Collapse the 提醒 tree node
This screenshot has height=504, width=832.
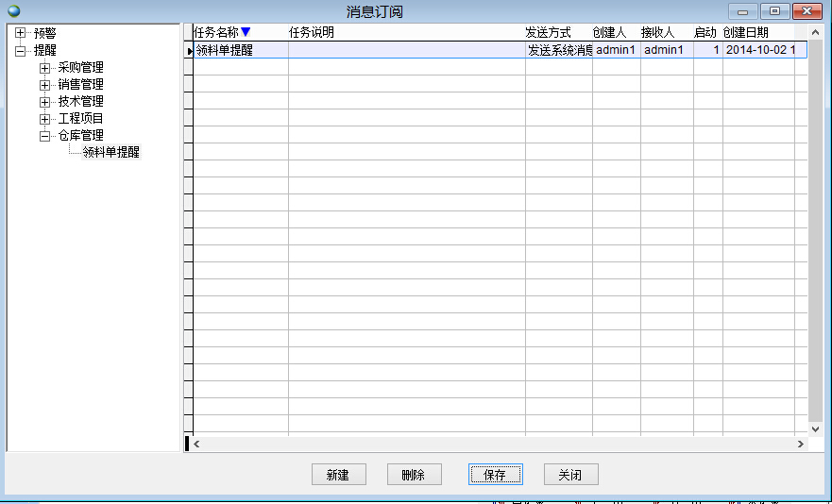coord(20,51)
